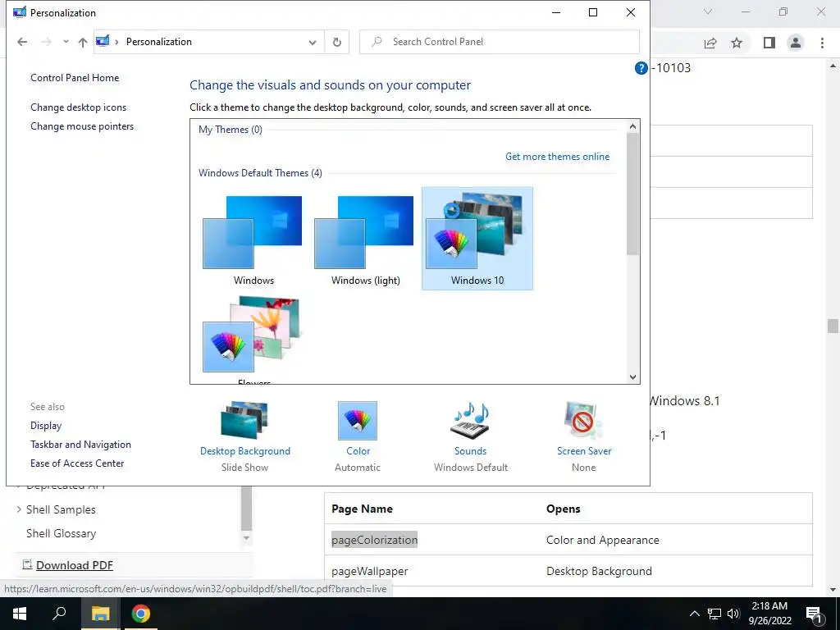Viewport: 840px width, 630px height.
Task: Click Get more themes online
Action: point(557,157)
